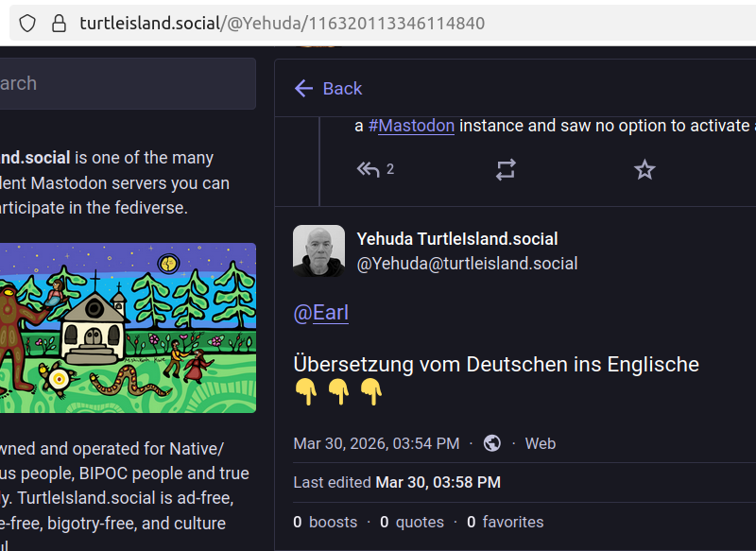View the 0 boosts list
The width and height of the screenshot is (756, 551).
coord(325,522)
